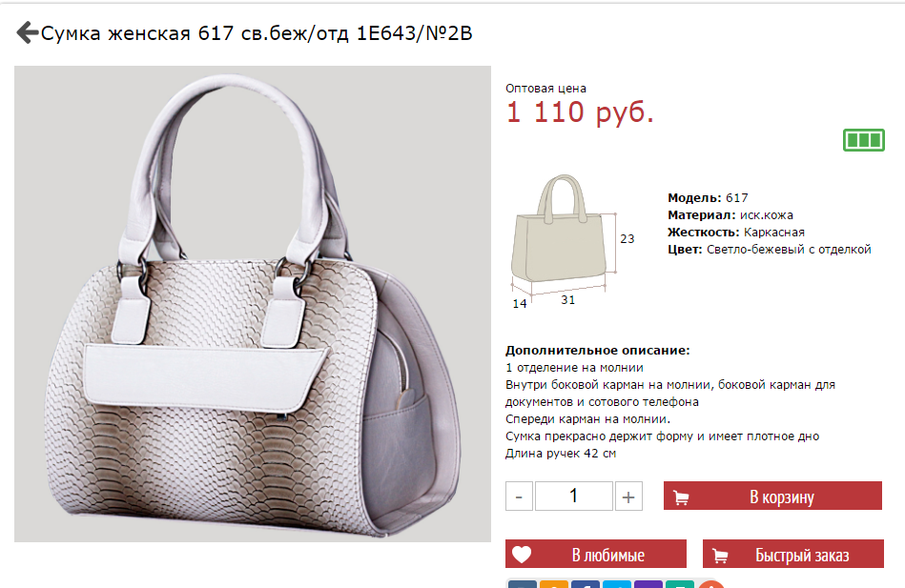This screenshot has width=905, height=588.
Task: Decrease quantity with the minus button
Action: coord(519,497)
